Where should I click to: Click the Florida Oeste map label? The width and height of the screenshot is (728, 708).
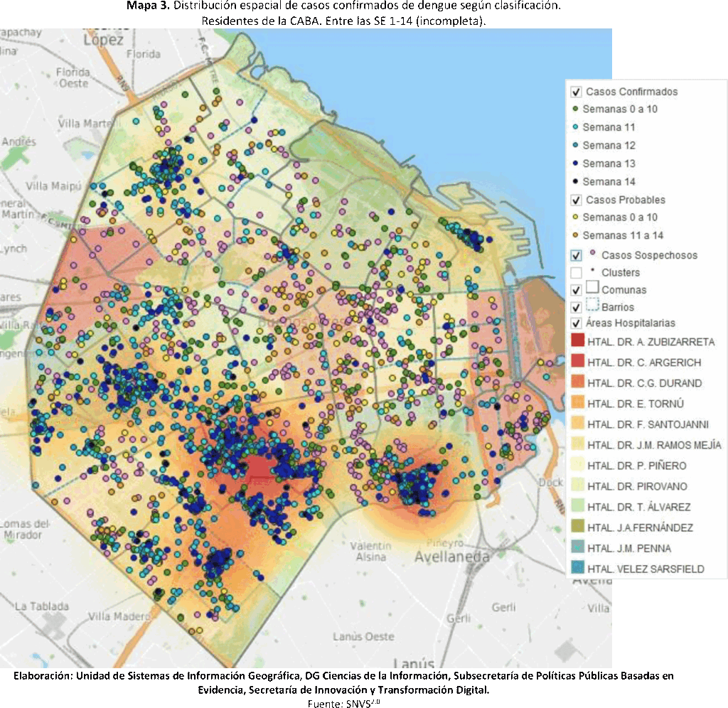pyautogui.click(x=73, y=78)
